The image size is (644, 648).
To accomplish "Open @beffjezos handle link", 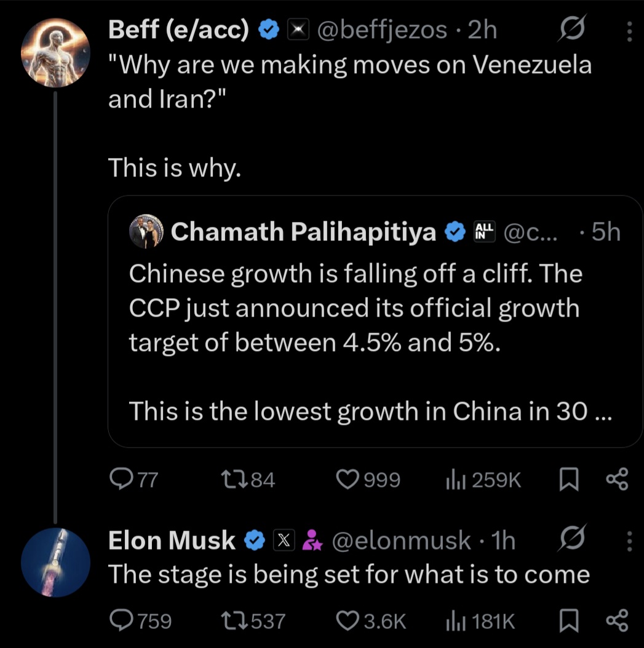I will (x=381, y=30).
